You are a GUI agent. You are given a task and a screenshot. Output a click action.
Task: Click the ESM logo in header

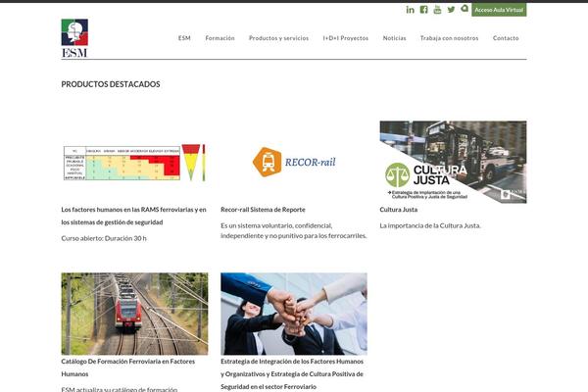click(x=74, y=38)
